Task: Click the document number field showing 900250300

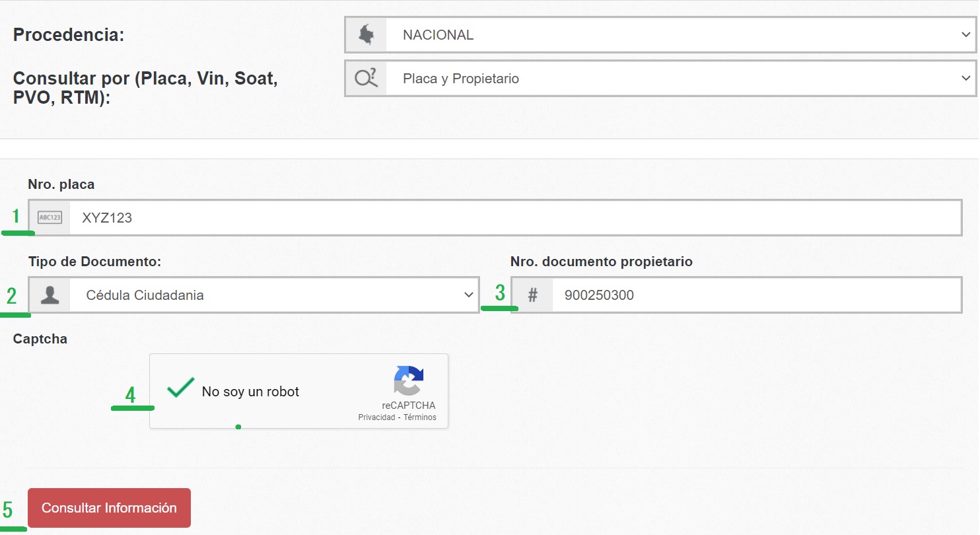Action: coord(755,295)
